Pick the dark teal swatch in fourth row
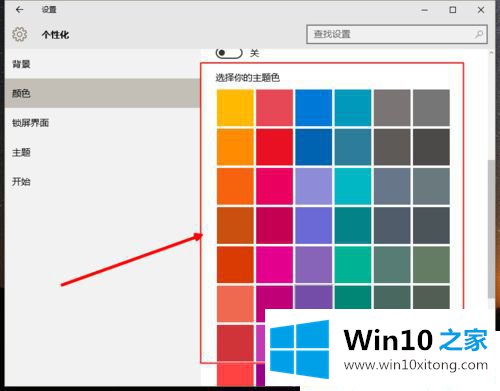The height and width of the screenshot is (391, 500). pyautogui.click(x=353, y=225)
